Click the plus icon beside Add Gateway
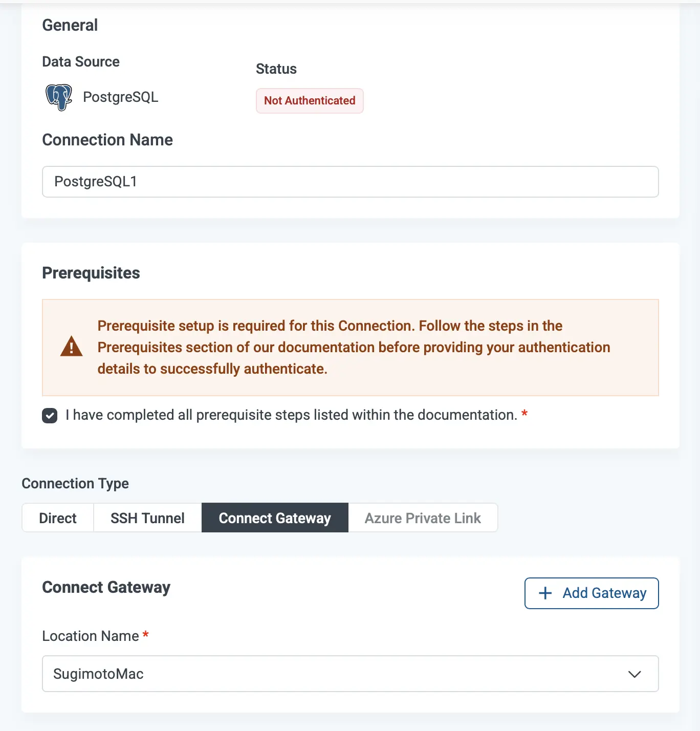This screenshot has height=731, width=700. click(545, 593)
